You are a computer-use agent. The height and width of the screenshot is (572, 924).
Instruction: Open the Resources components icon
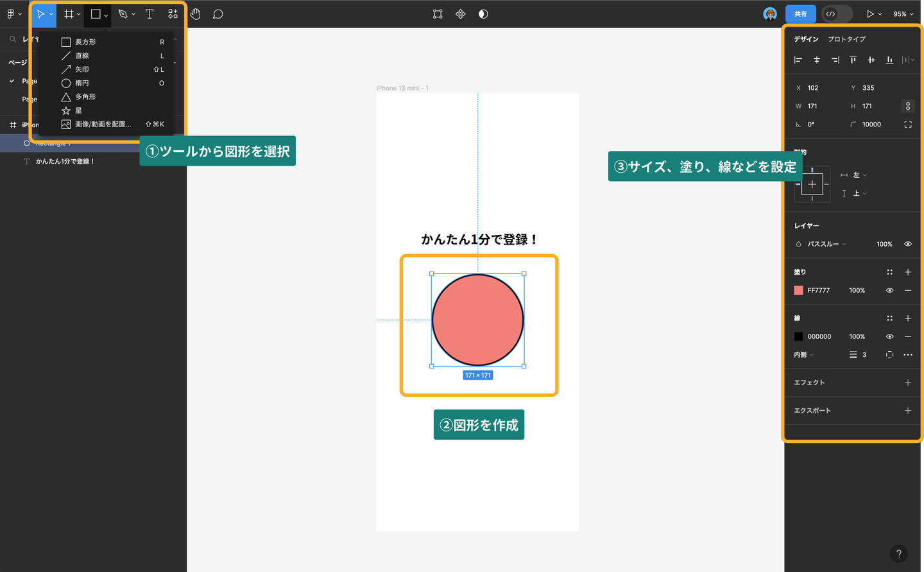[173, 14]
